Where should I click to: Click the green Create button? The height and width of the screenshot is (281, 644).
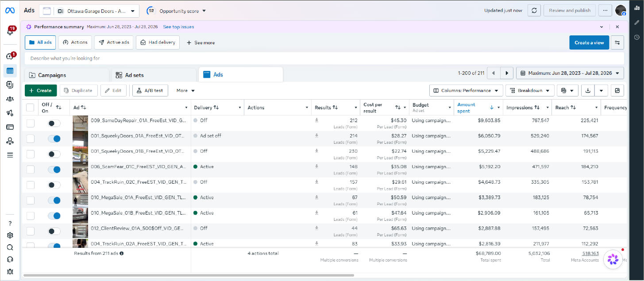(41, 90)
